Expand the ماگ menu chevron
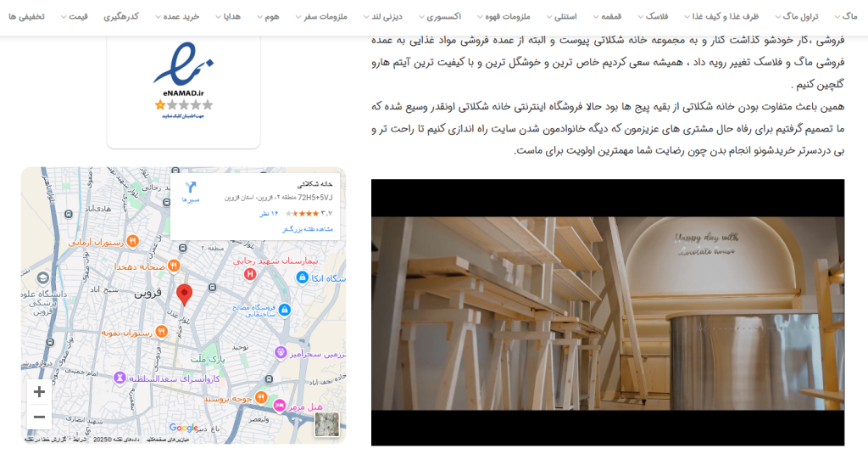This screenshot has height=465, width=868. [837, 17]
